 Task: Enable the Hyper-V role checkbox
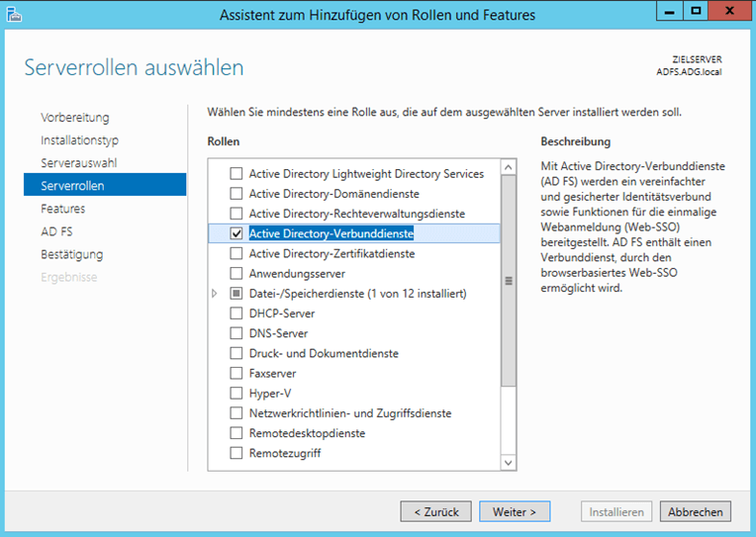point(236,394)
